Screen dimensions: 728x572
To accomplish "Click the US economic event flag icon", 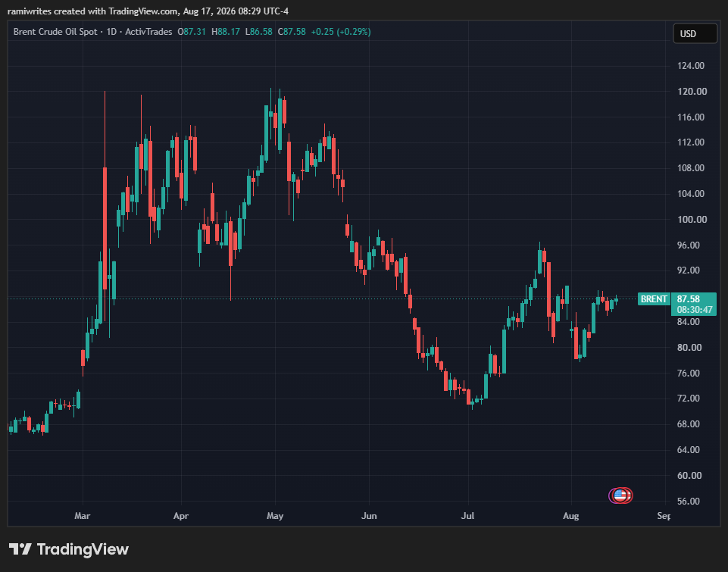I will (620, 495).
